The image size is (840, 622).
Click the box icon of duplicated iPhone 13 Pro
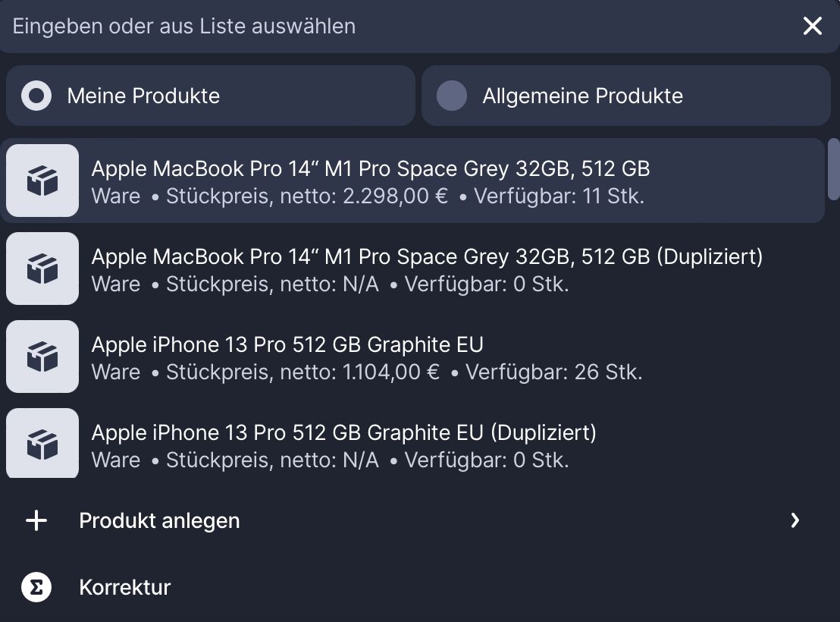click(x=42, y=443)
